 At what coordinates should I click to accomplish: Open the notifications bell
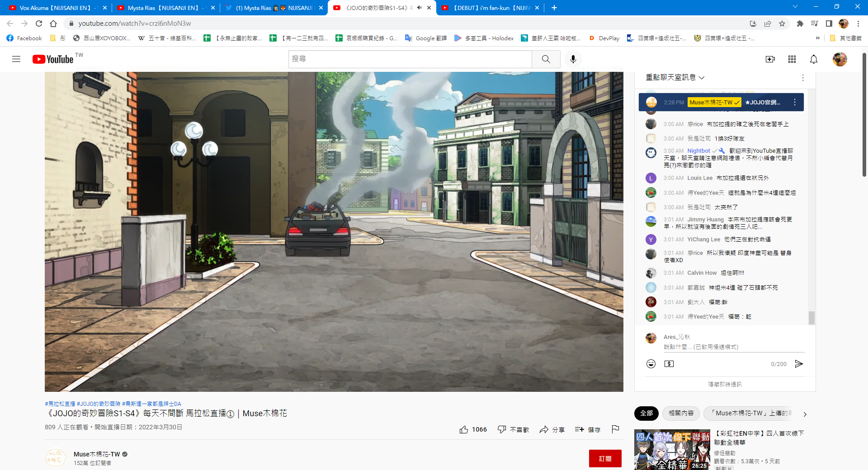(x=814, y=59)
